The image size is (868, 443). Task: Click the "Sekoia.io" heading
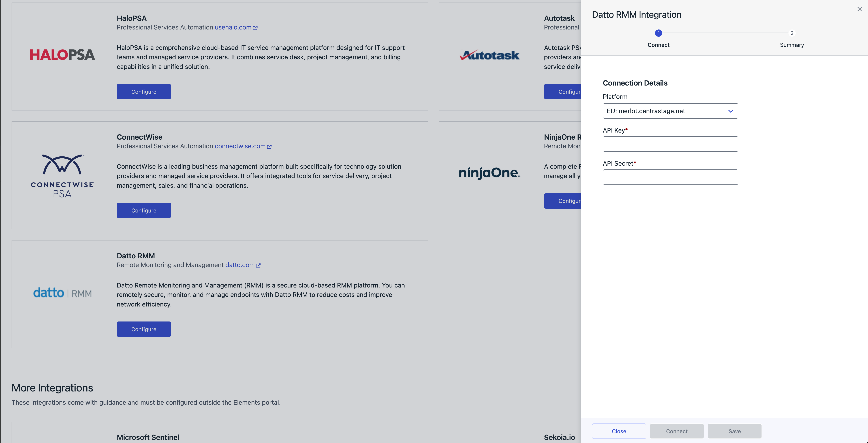(x=559, y=437)
